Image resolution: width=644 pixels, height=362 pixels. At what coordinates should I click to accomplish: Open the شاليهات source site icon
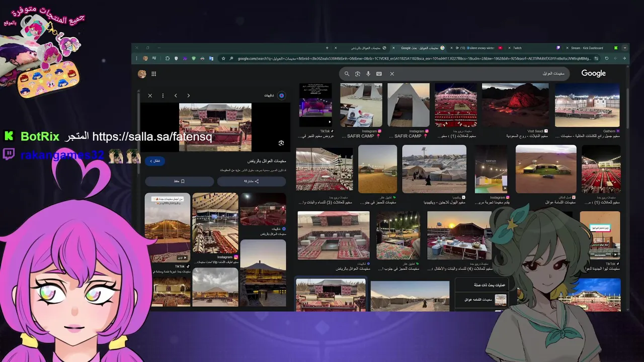[x=281, y=96]
